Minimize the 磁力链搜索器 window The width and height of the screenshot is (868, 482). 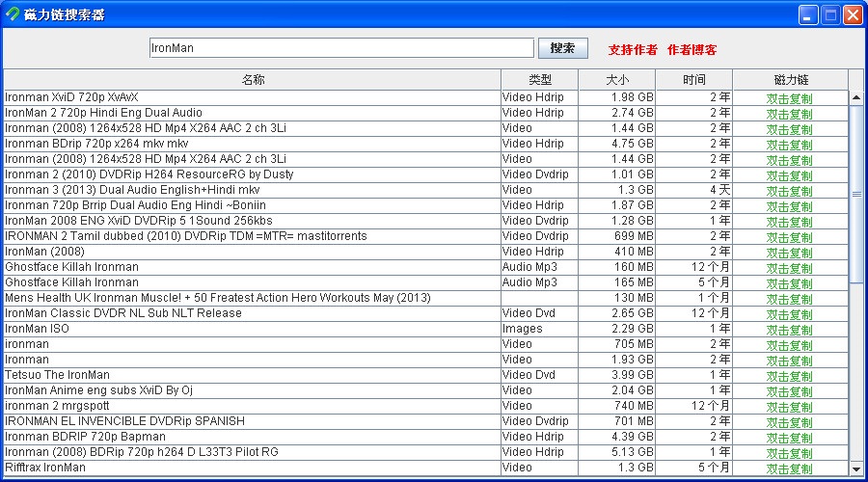coord(808,14)
